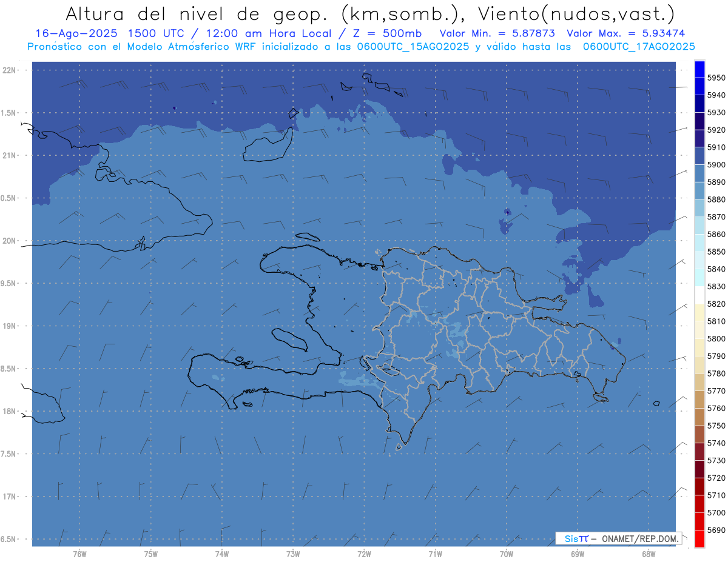The width and height of the screenshot is (728, 562).
Task: Click the '20N' latitude label
Action: pos(10,241)
